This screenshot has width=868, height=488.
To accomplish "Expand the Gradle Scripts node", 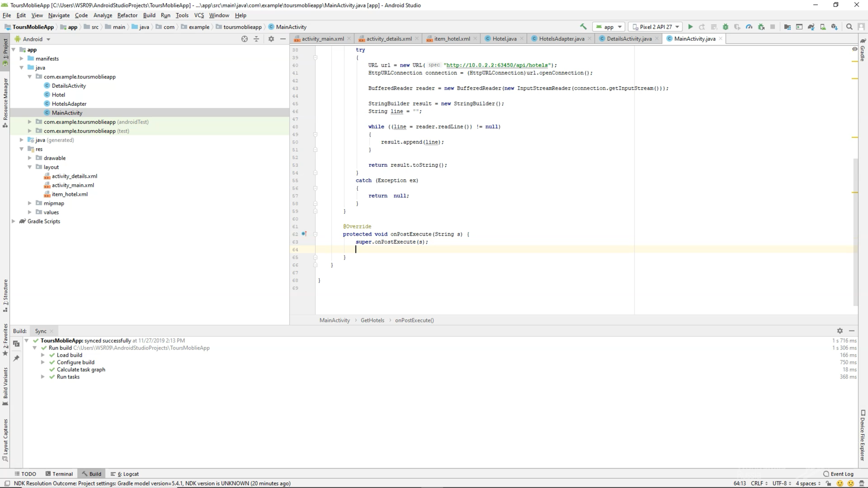I will coord(13,221).
